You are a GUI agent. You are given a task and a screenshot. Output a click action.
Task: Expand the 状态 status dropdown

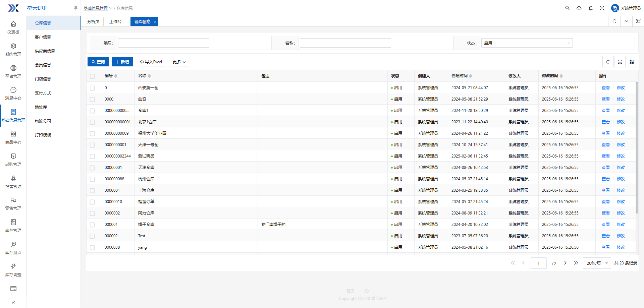(527, 43)
